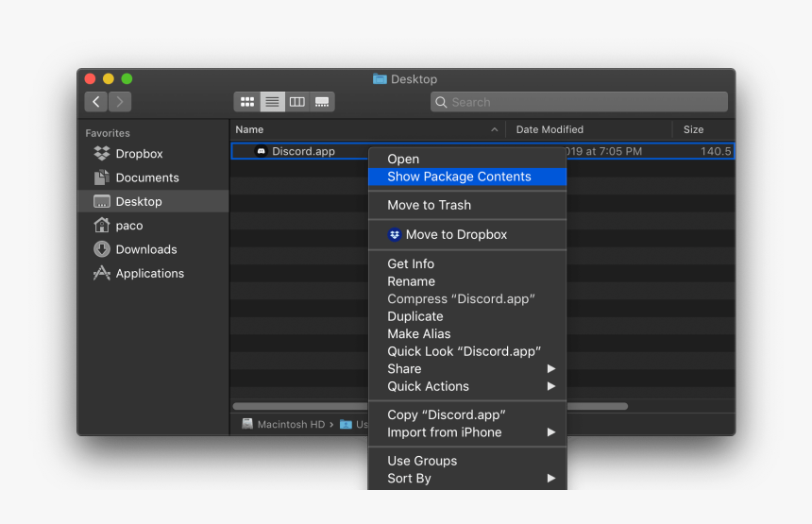Select Show Package Contents

pos(467,177)
